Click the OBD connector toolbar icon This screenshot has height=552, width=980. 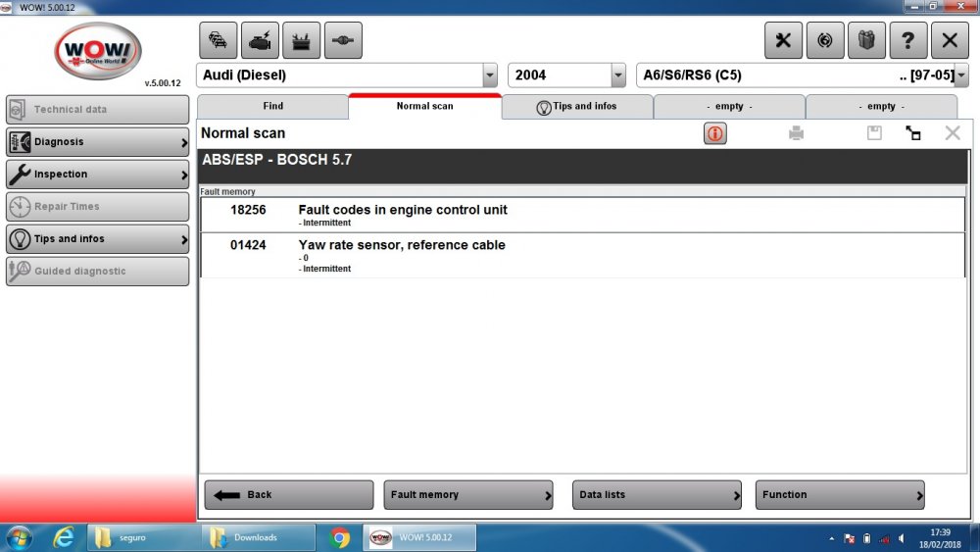[x=343, y=40]
